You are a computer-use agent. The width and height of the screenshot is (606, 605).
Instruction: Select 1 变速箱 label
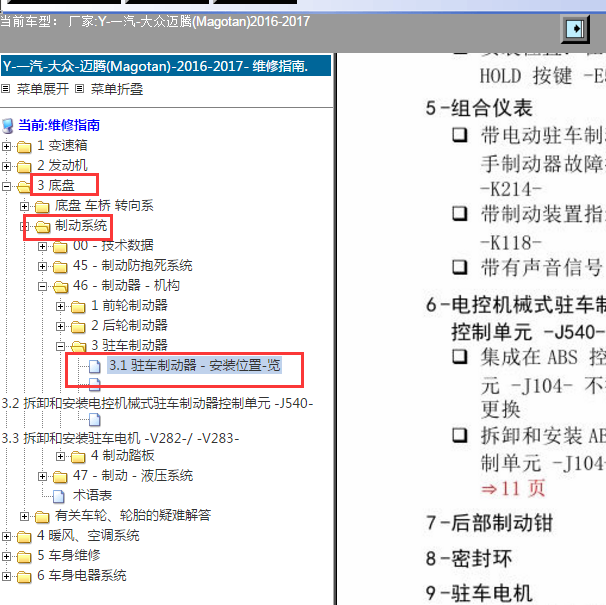62,146
